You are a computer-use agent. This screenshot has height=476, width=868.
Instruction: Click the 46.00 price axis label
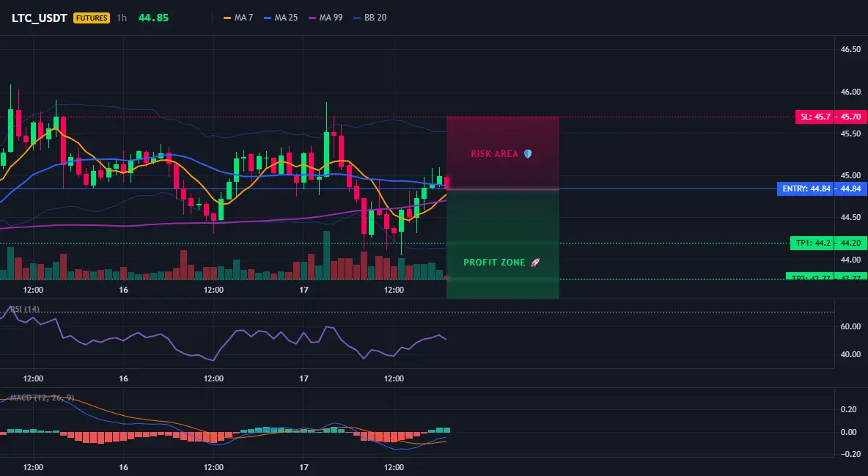(850, 92)
